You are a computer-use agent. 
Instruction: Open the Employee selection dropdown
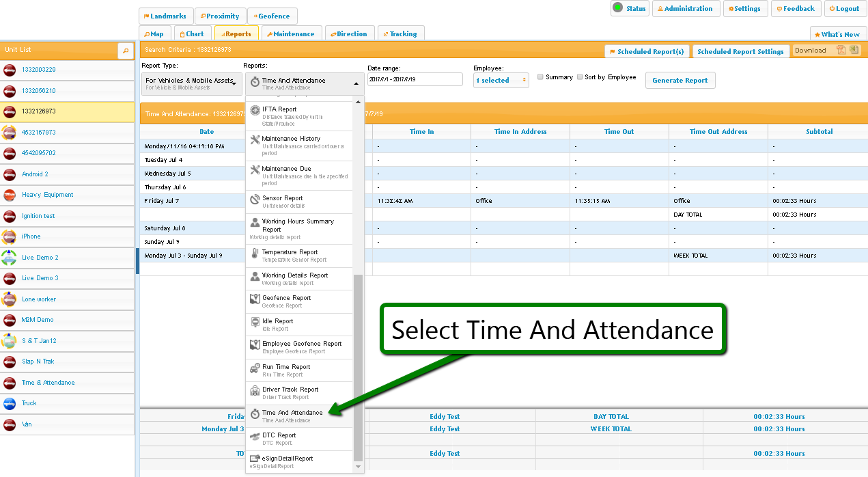point(501,81)
